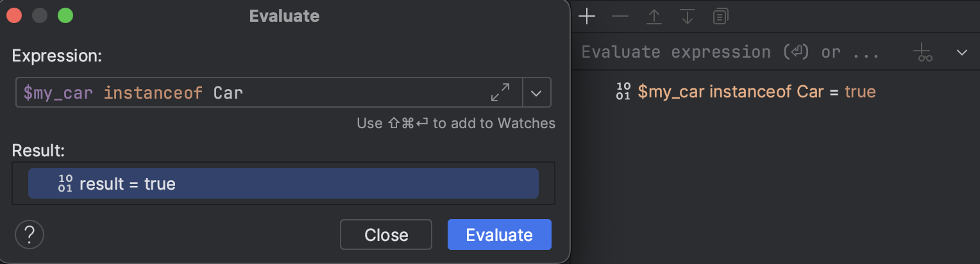Add a new watch with plus icon
Viewport: 980px width, 264px height.
pyautogui.click(x=587, y=17)
